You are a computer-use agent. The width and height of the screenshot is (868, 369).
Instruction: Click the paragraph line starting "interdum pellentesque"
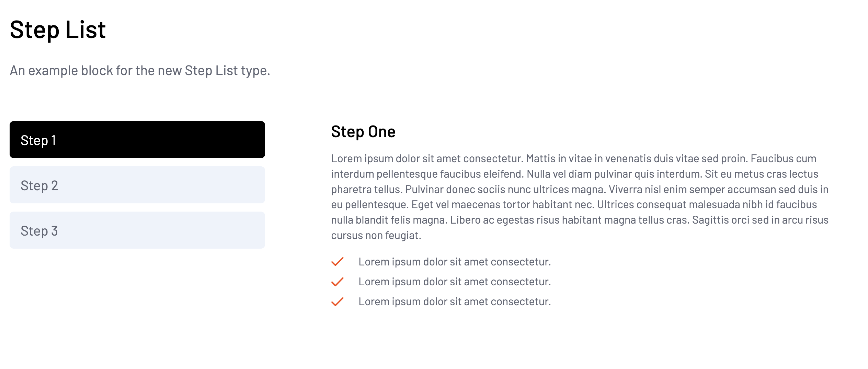[x=574, y=174]
